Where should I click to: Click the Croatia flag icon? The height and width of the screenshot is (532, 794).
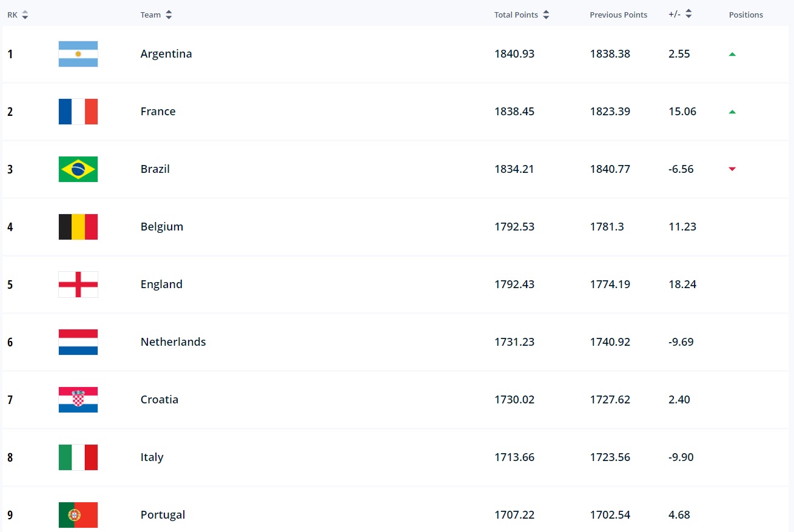click(x=78, y=400)
